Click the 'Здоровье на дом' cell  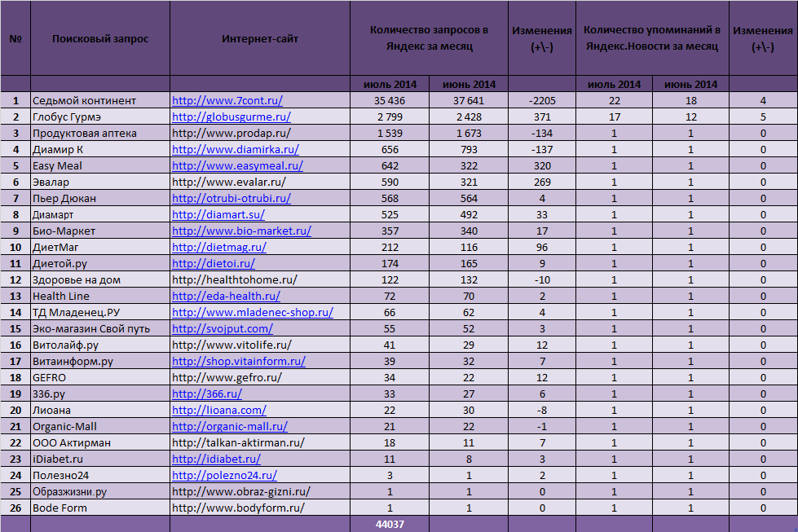click(x=100, y=279)
